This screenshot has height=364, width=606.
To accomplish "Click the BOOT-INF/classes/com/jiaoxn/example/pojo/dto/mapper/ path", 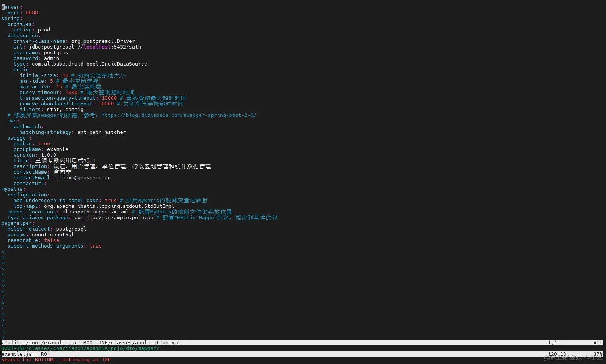I will pyautogui.click(x=80, y=348).
